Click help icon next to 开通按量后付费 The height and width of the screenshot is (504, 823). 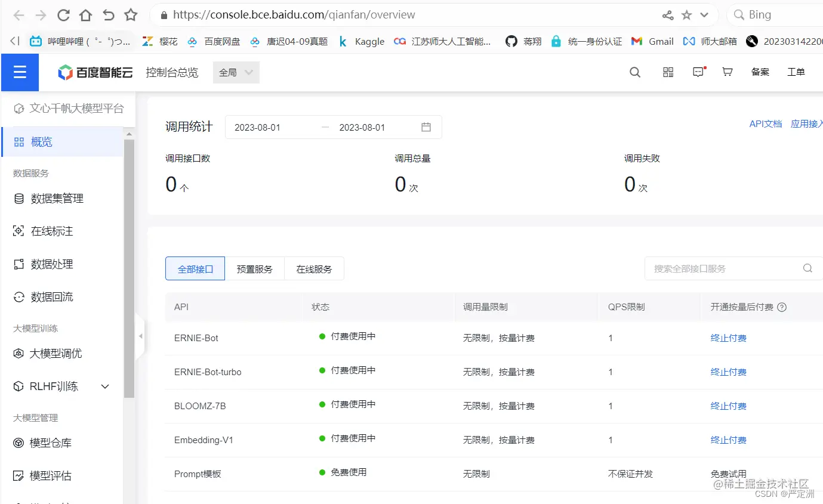pyautogui.click(x=782, y=307)
